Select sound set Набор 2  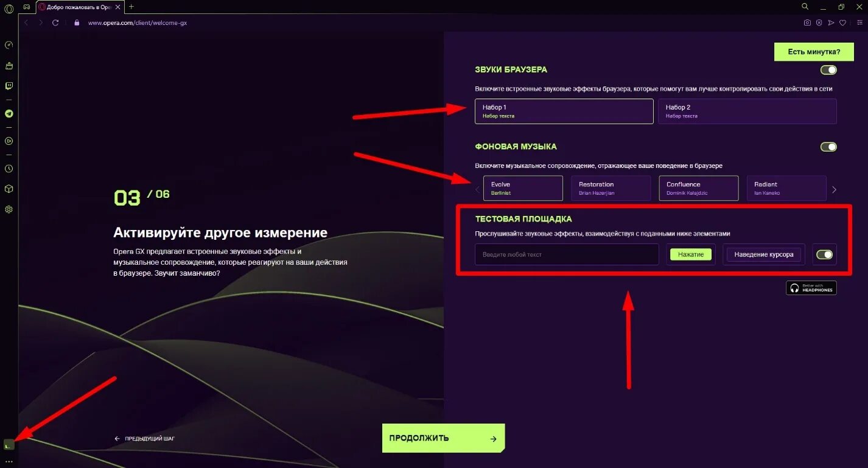click(x=747, y=111)
